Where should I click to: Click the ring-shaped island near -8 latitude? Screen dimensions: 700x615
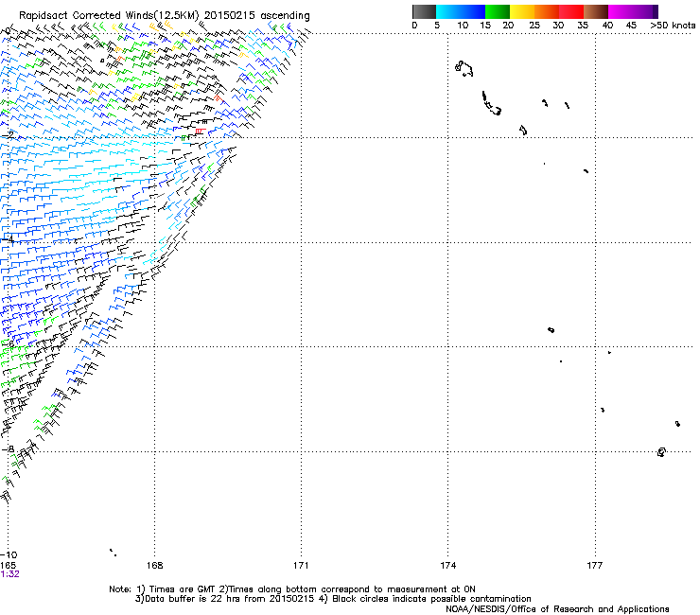point(661,452)
